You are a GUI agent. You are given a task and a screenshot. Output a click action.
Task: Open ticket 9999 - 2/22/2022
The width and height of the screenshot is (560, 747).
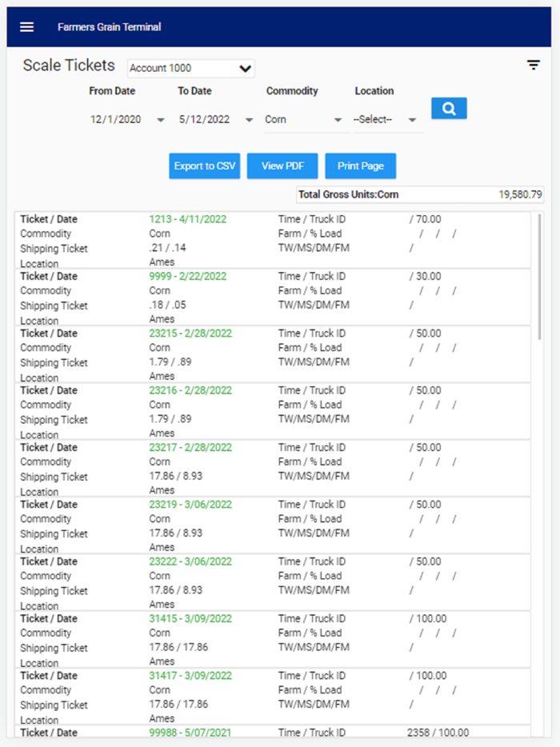point(188,276)
